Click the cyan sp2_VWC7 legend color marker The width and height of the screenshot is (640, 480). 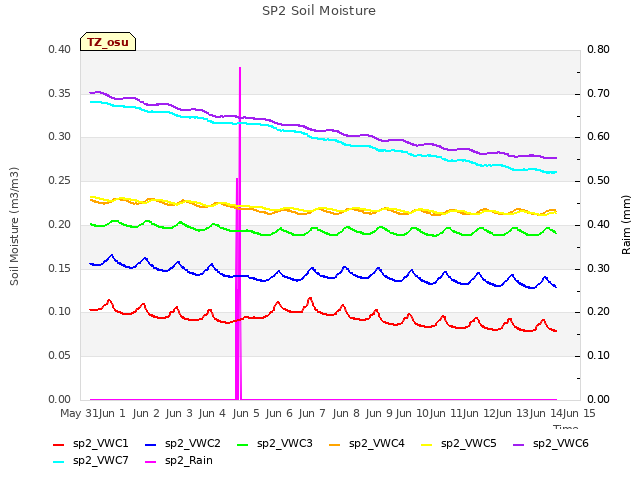59,462
